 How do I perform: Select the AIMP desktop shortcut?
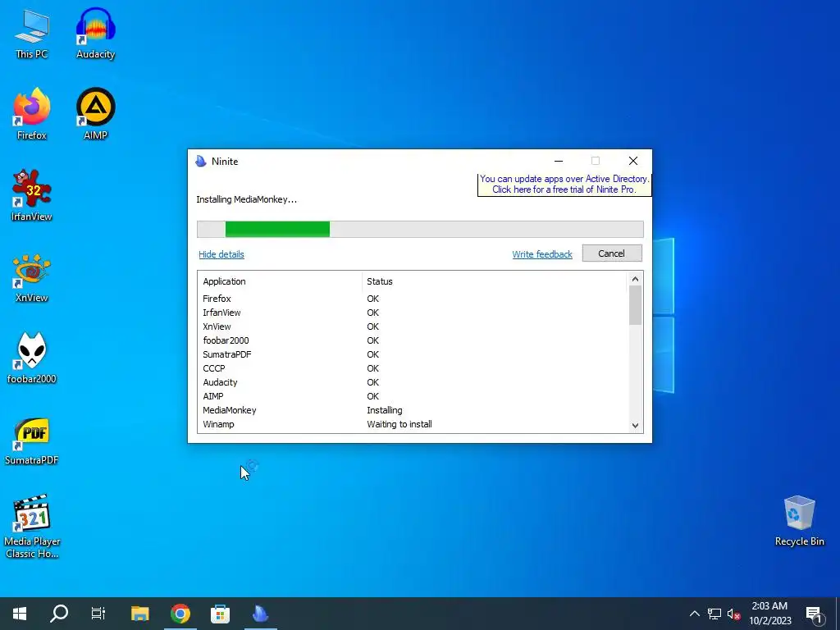click(x=95, y=115)
